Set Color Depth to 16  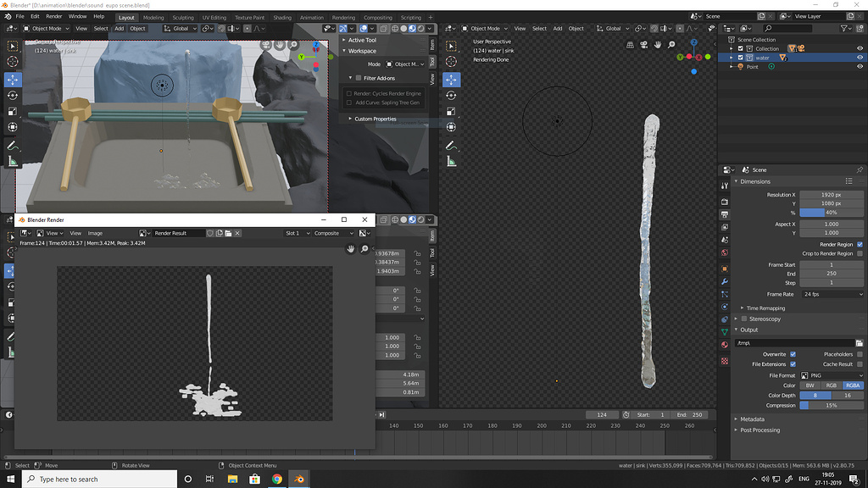pos(847,396)
